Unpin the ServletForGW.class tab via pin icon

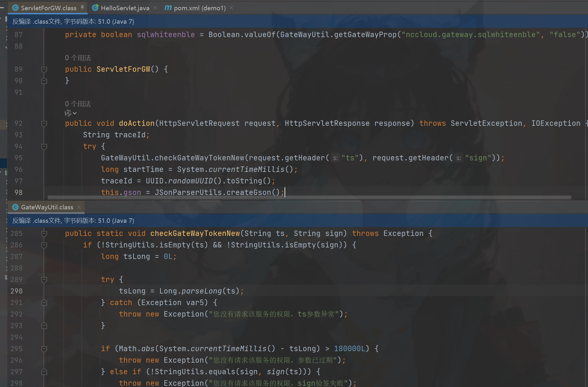tap(82, 7)
